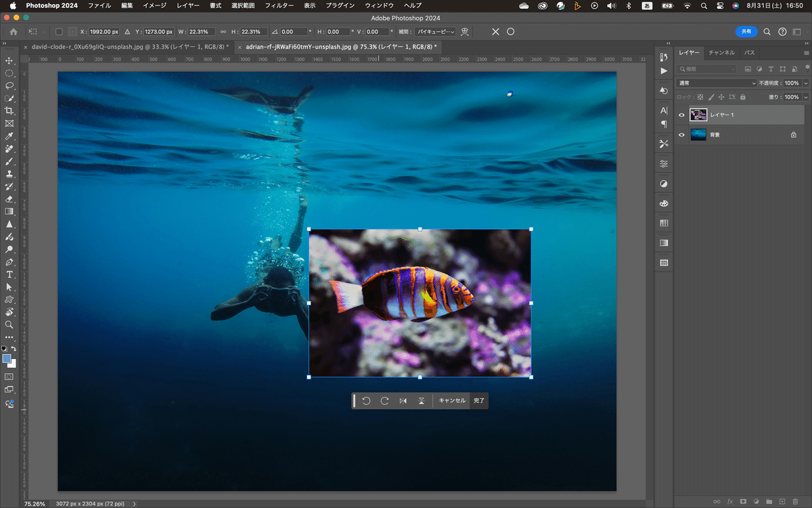Toggle visibility of レイヤー 1
Screen dimensions: 812x508
click(x=681, y=114)
